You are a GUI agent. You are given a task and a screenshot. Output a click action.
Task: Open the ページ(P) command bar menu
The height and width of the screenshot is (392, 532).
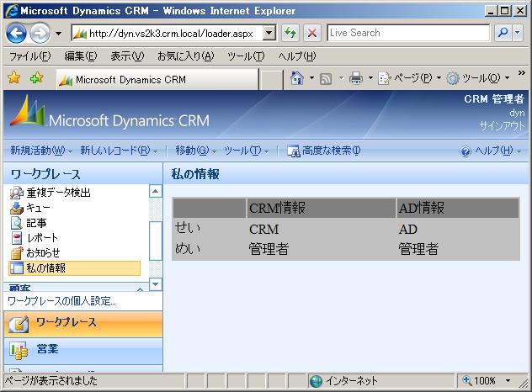409,78
